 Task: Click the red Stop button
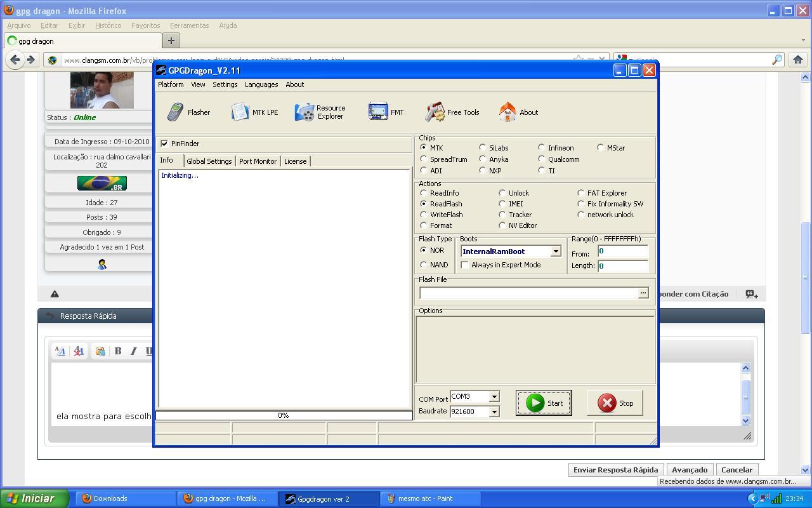coord(615,403)
